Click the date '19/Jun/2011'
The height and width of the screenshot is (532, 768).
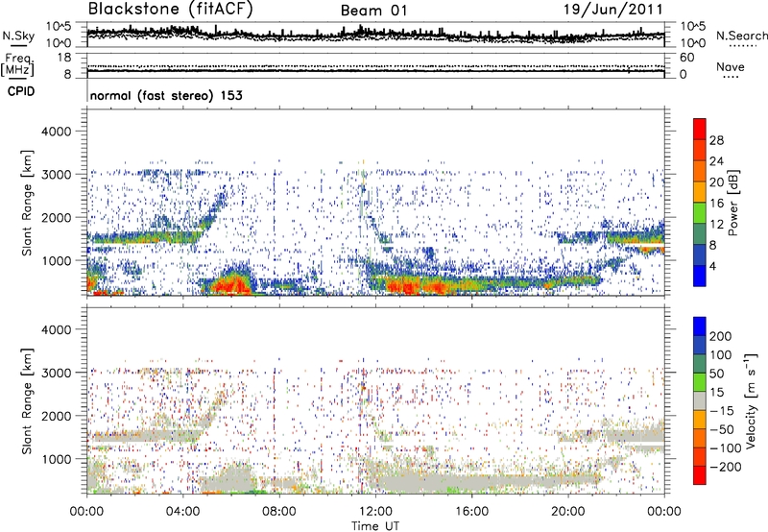coord(613,9)
